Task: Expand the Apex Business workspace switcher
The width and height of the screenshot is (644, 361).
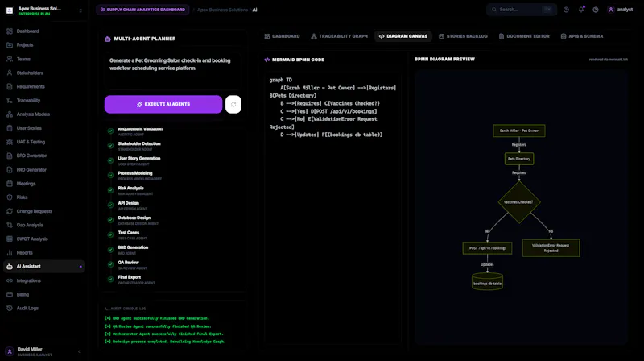Action: click(80, 10)
